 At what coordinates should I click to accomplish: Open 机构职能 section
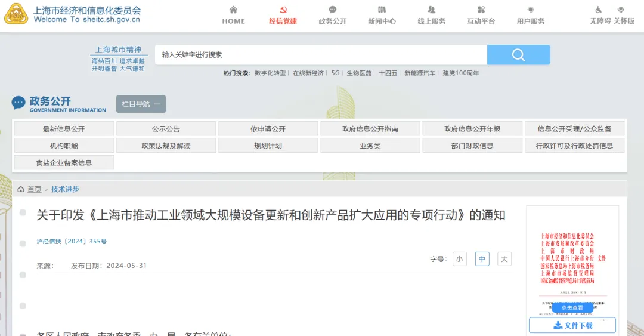point(64,146)
